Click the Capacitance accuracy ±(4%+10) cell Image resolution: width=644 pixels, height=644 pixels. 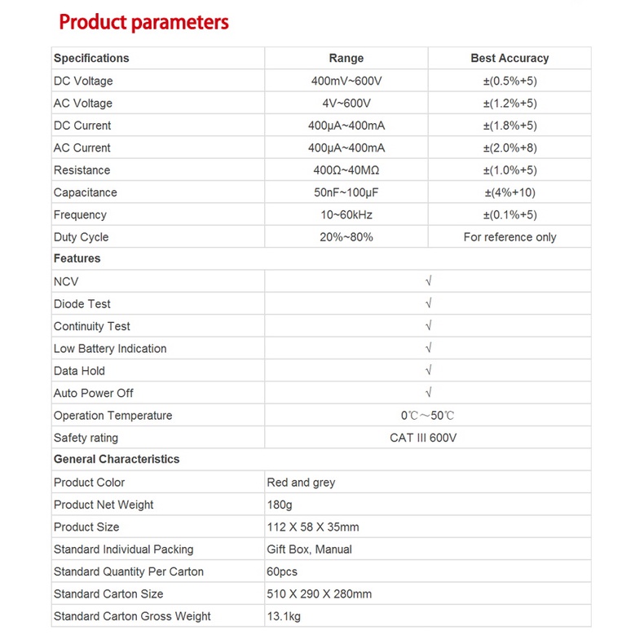pos(509,192)
